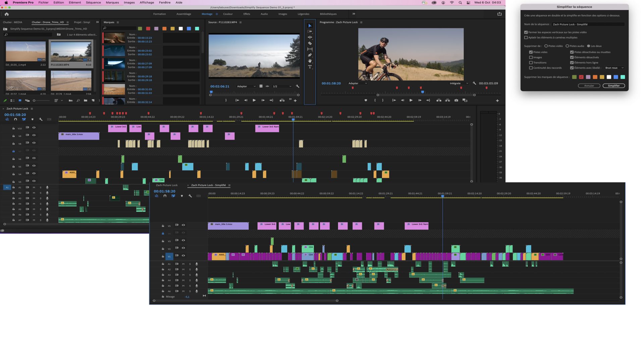Open the Séquence menu
Image resolution: width=644 pixels, height=351 pixels.
click(x=93, y=2)
